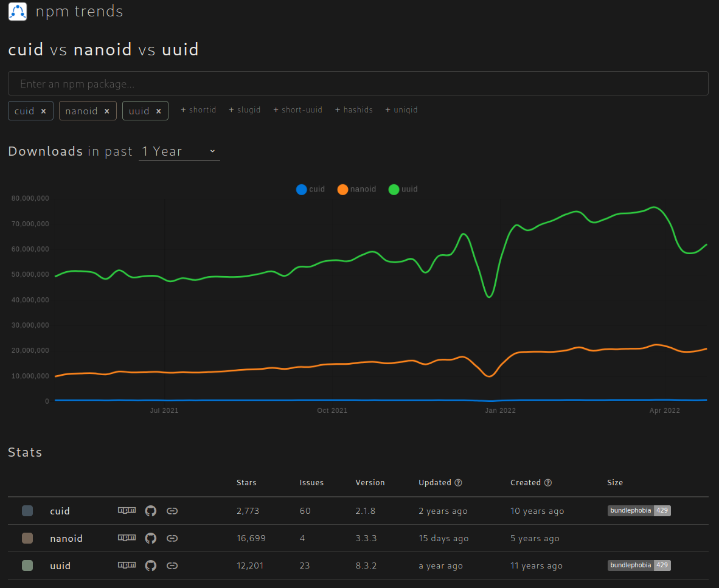Click the Stars column header
Screen dimensions: 719x588
tap(246, 483)
